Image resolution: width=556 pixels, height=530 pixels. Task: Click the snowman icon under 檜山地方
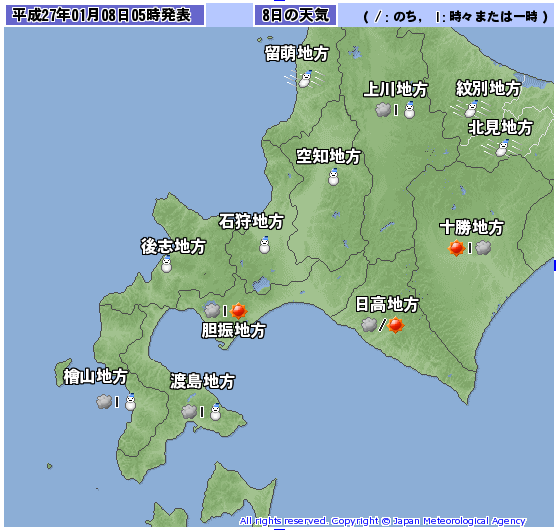(x=130, y=402)
